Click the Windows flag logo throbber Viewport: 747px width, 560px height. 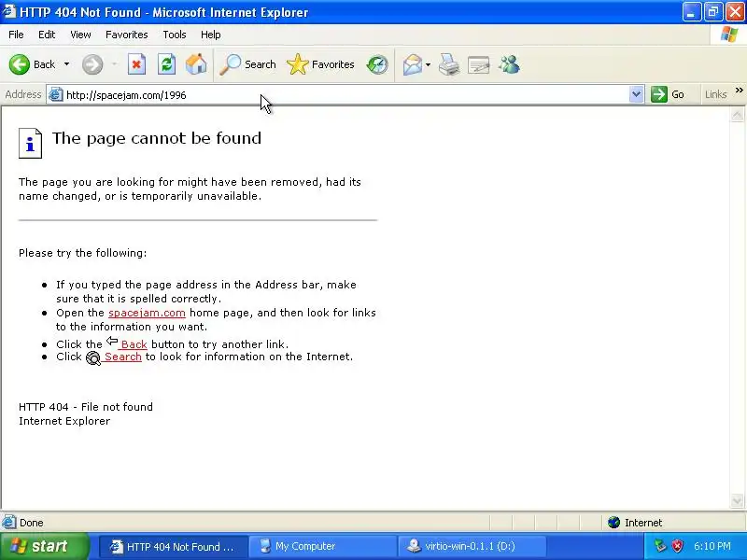729,35
